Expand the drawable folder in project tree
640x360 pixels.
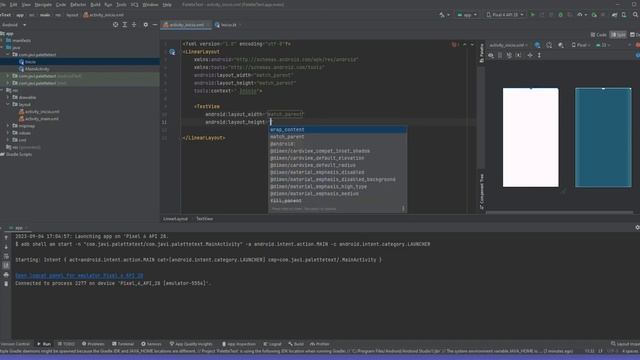8,98
